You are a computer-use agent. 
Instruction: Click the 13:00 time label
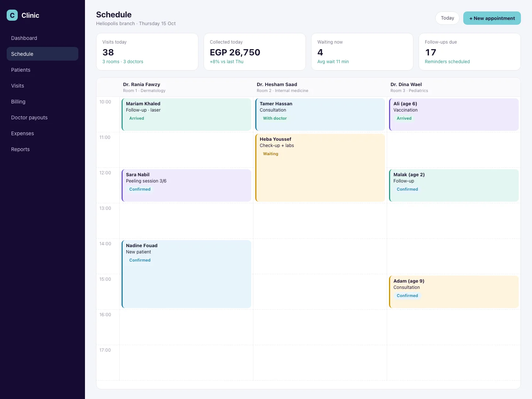105,208
